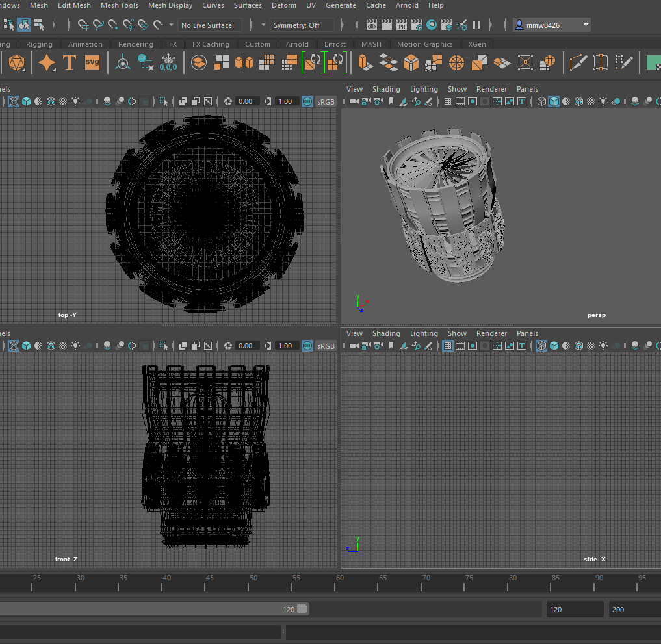The width and height of the screenshot is (661, 644).
Task: Switch to the MASH shelf tab
Action: 371,44
